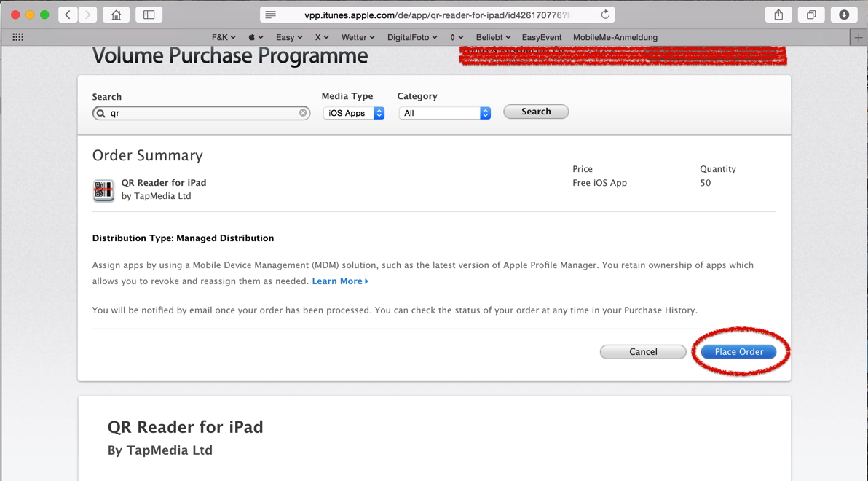Click the Place Order button
This screenshot has height=481, width=868.
(x=738, y=352)
